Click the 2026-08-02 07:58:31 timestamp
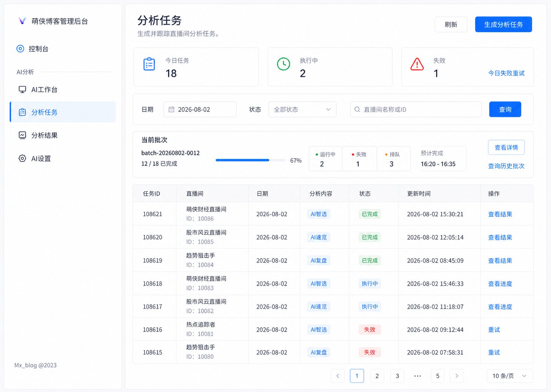This screenshot has width=551, height=392. 435,352
